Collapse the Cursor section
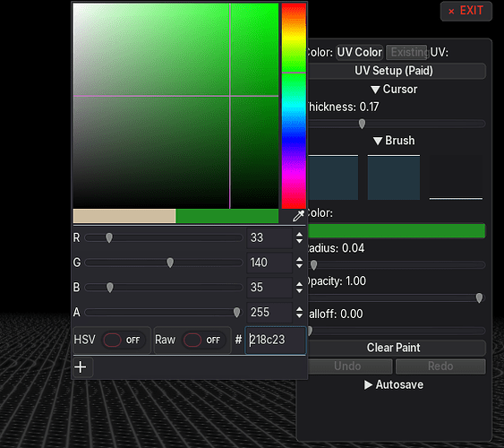Screen dimensions: 504x448 point(393,89)
